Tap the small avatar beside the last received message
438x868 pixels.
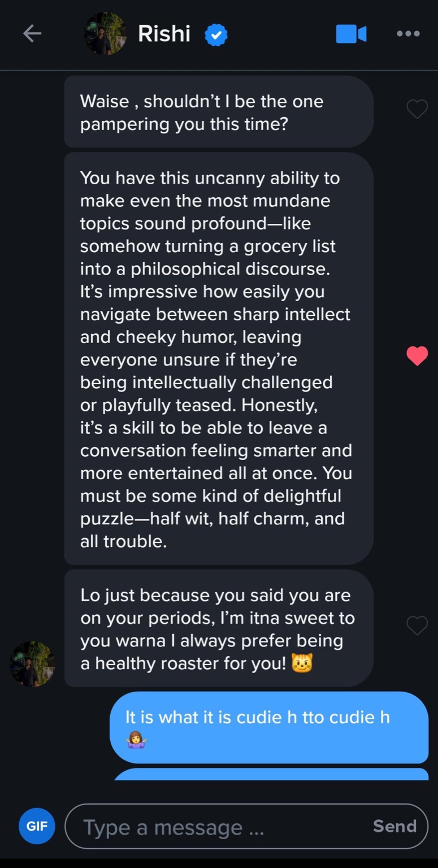pos(32,663)
